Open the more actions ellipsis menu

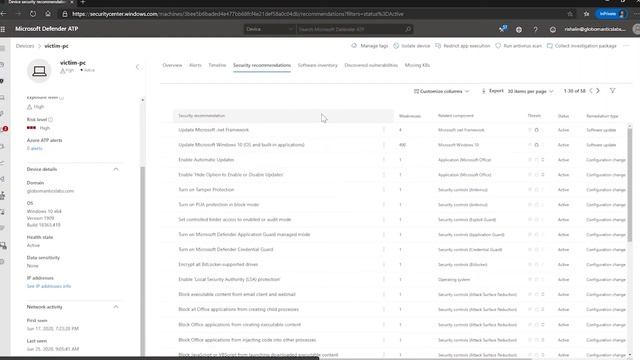point(626,46)
